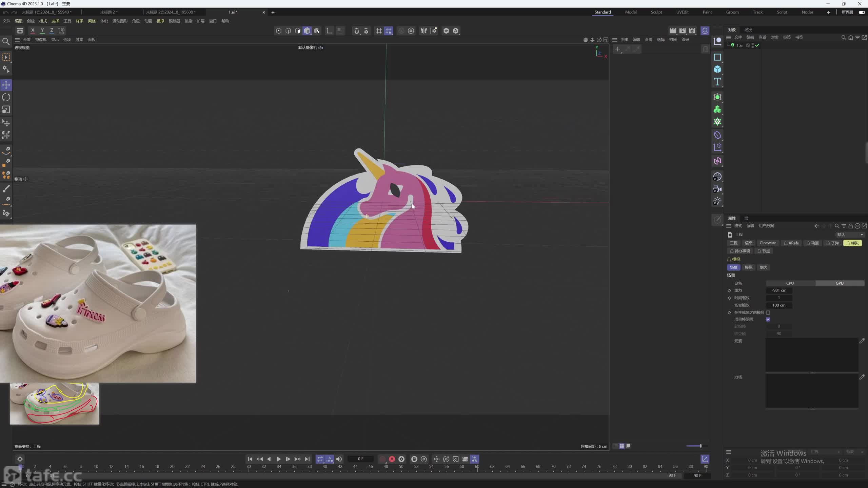Add a light from right palette
Viewport: 868px width, 488px height.
[x=717, y=201]
